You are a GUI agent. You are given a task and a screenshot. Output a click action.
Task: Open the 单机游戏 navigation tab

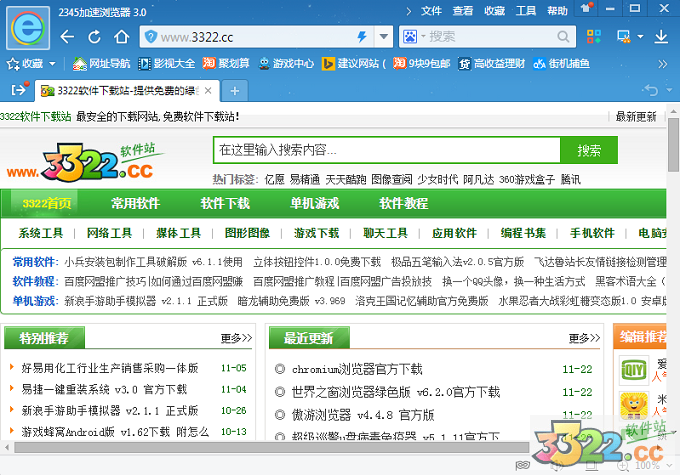point(314,203)
